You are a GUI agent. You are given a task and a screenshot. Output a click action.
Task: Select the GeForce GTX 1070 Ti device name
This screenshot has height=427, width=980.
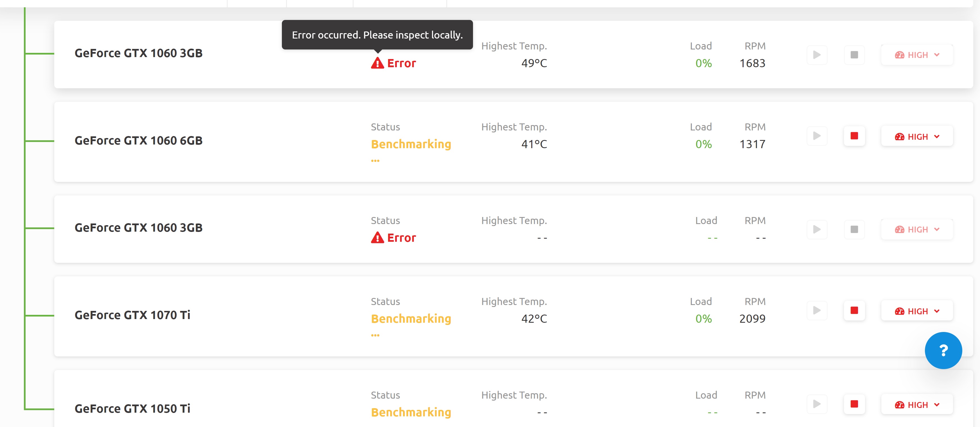tap(132, 315)
